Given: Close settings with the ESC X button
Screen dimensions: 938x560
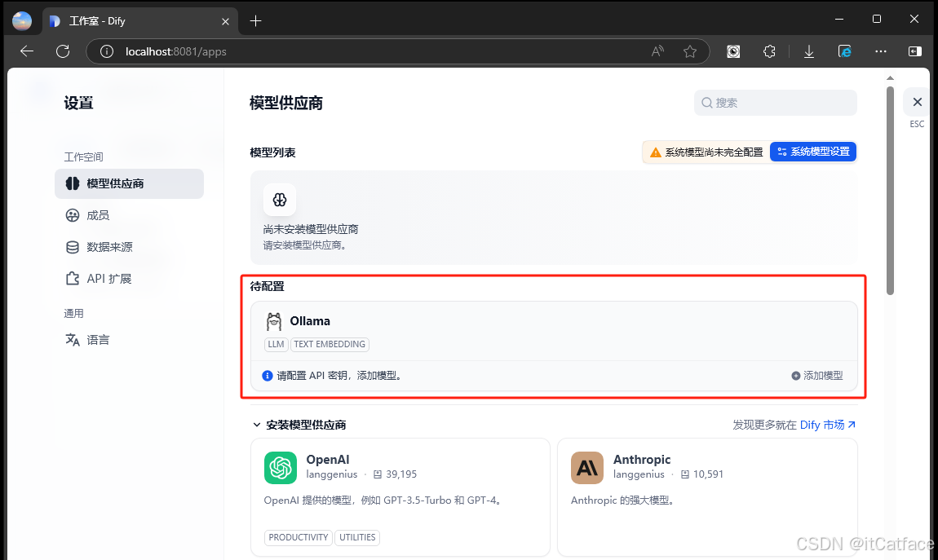Looking at the screenshot, I should (917, 102).
